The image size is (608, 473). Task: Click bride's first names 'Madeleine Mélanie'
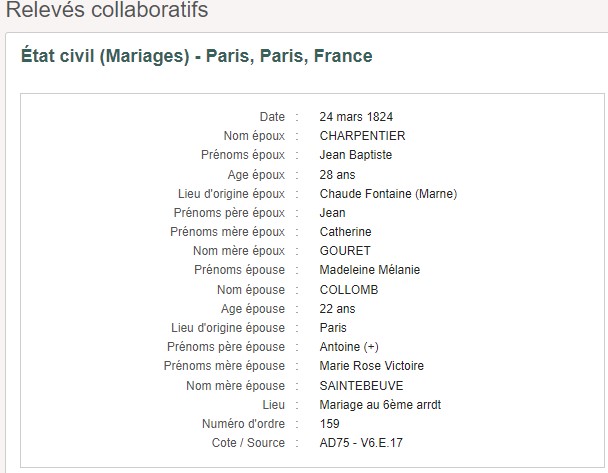(x=369, y=270)
